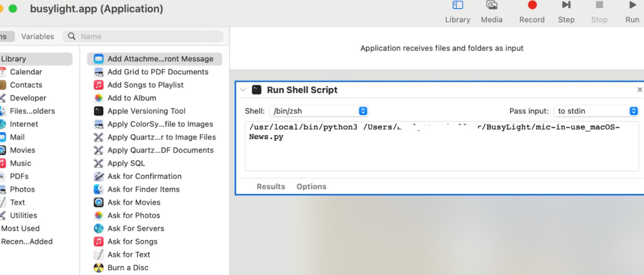The height and width of the screenshot is (275, 644).
Task: Click the Name search field
Action: coord(143,36)
